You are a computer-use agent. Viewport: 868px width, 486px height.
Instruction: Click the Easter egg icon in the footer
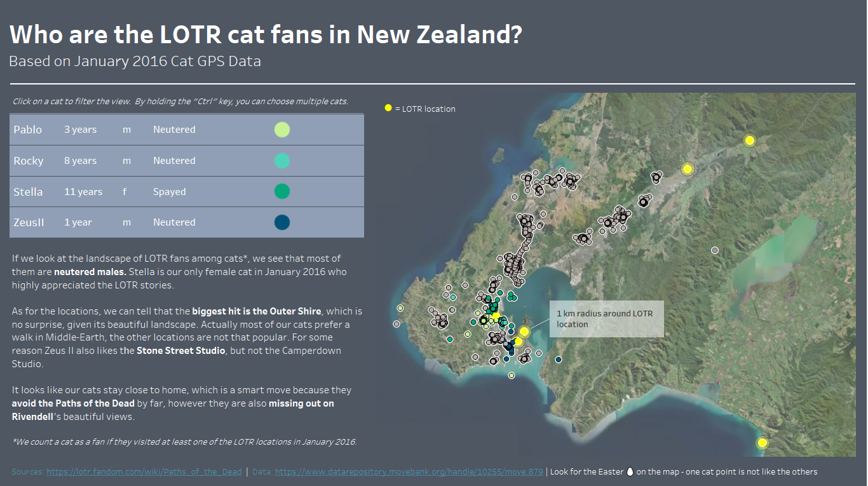tap(630, 472)
